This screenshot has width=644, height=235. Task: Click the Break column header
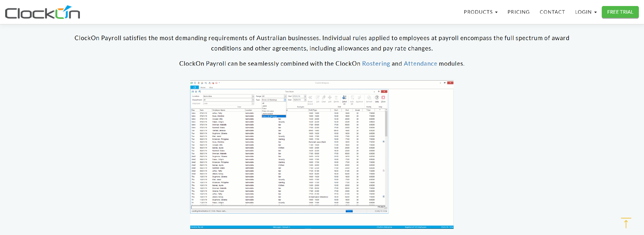[358, 110]
